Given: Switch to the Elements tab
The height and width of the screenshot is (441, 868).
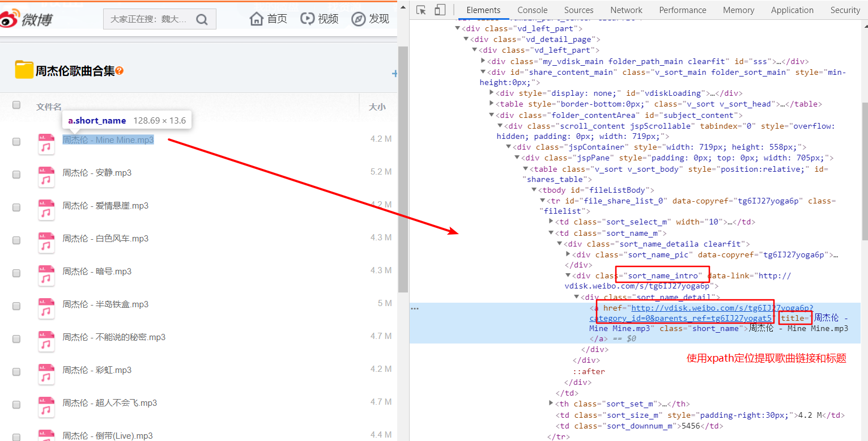Looking at the screenshot, I should coord(483,10).
